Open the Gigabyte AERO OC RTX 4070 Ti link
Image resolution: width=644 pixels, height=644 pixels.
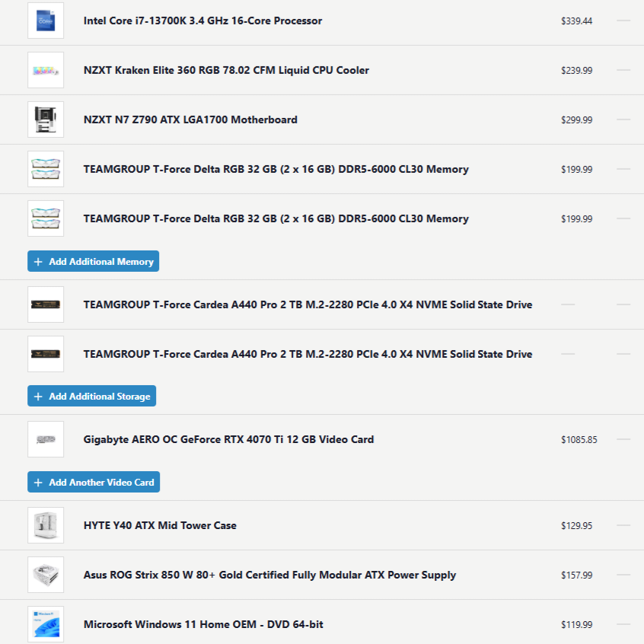[x=228, y=439]
